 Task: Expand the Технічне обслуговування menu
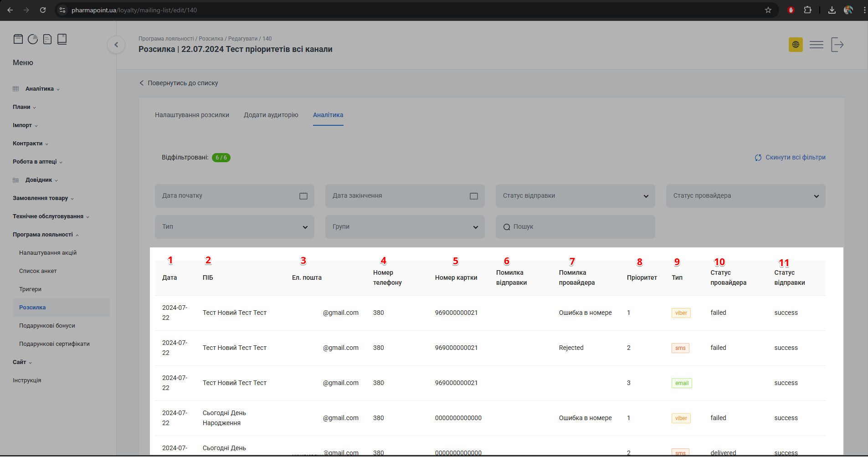click(51, 216)
